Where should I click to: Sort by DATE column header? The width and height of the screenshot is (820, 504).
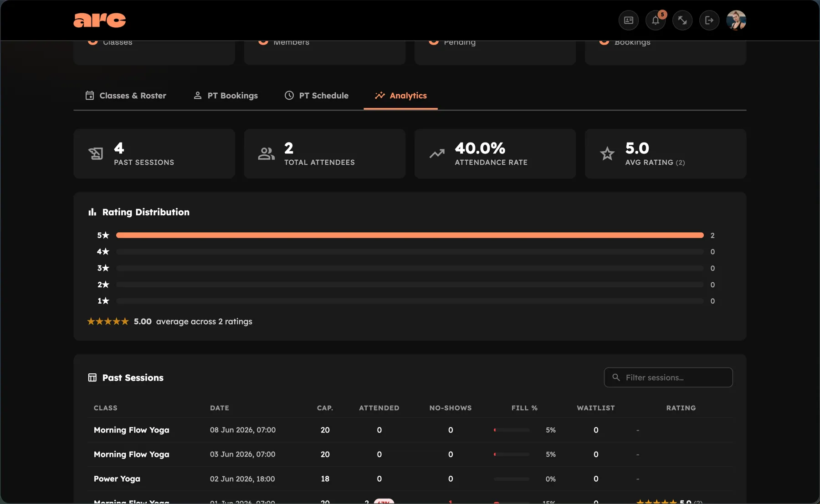(x=220, y=408)
